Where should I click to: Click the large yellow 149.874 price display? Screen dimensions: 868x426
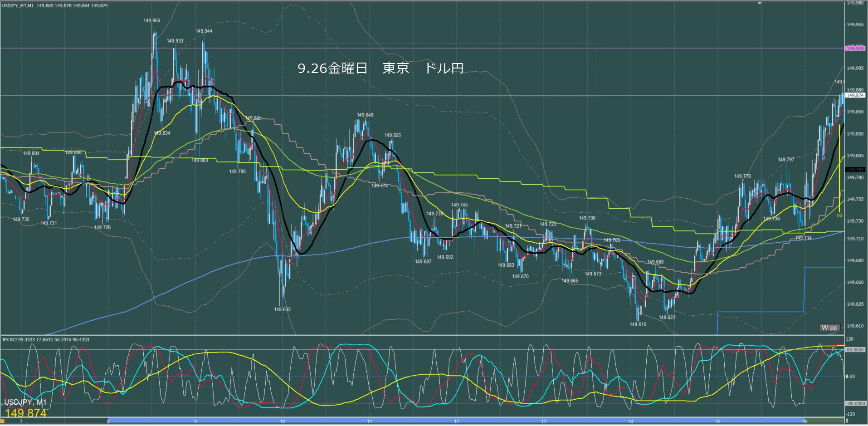[25, 413]
